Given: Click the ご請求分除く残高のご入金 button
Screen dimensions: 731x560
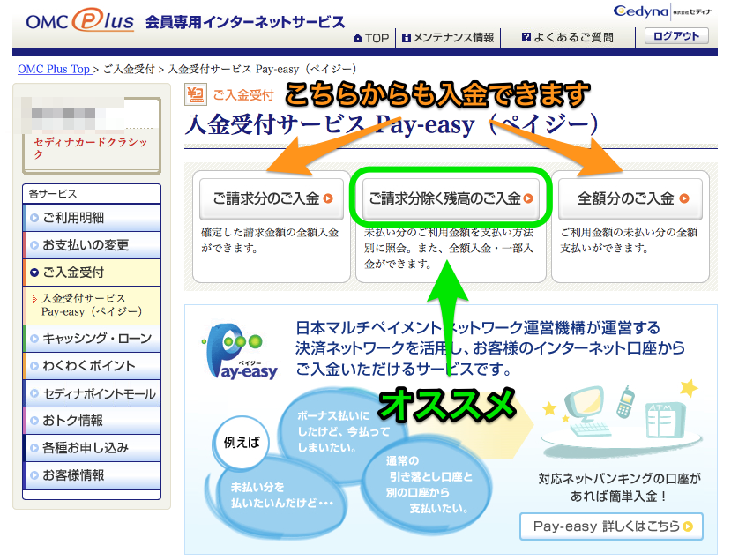Looking at the screenshot, I should [451, 198].
